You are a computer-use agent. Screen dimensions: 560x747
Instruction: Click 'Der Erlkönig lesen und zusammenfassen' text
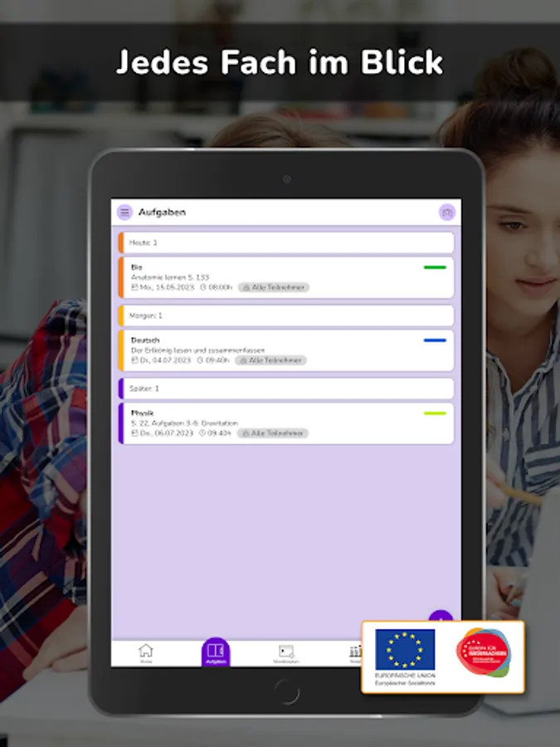197,350
